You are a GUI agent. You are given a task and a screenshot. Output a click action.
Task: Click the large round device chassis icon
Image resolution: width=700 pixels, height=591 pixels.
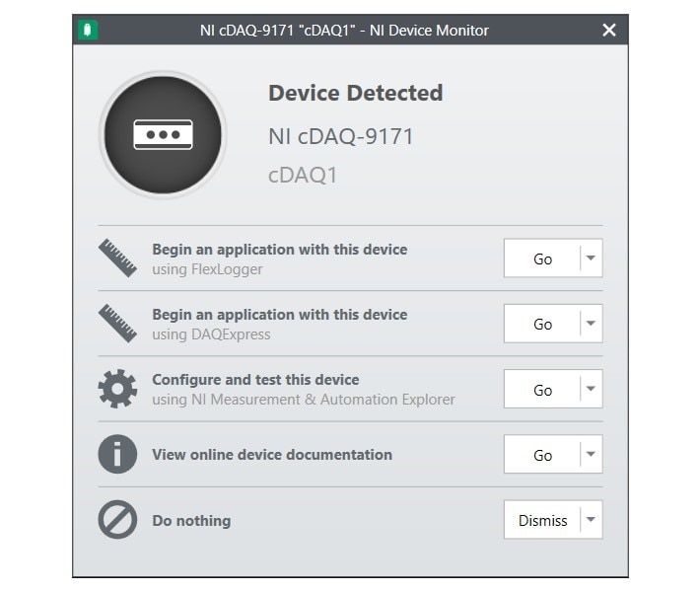click(x=163, y=134)
